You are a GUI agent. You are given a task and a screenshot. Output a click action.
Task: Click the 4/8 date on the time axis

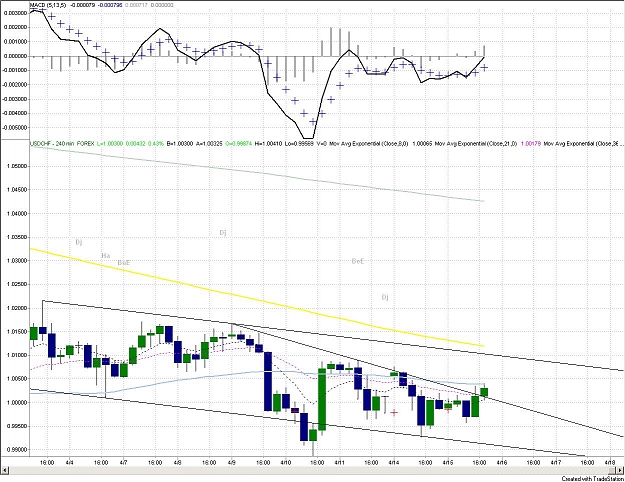click(x=178, y=462)
